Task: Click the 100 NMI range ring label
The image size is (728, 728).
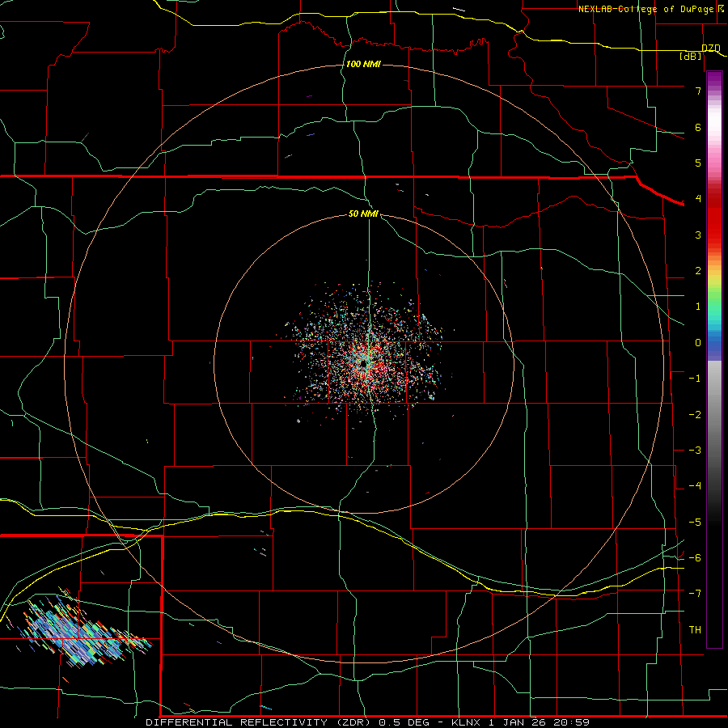Action: [x=363, y=64]
